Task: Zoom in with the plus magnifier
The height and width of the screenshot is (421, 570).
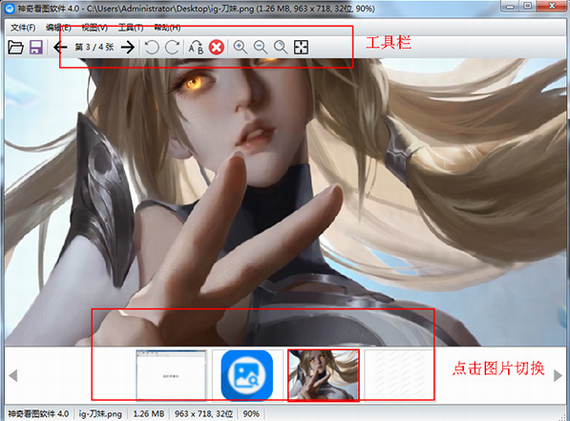Action: coord(240,47)
